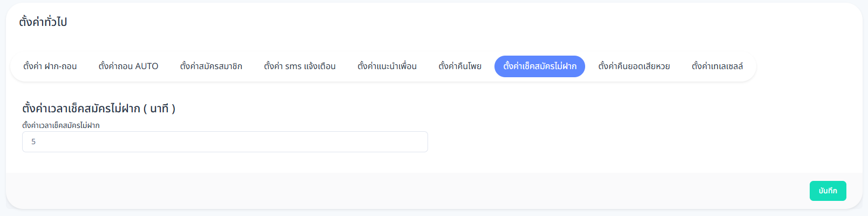Click the section heading ending in ( นาที )

click(x=99, y=109)
